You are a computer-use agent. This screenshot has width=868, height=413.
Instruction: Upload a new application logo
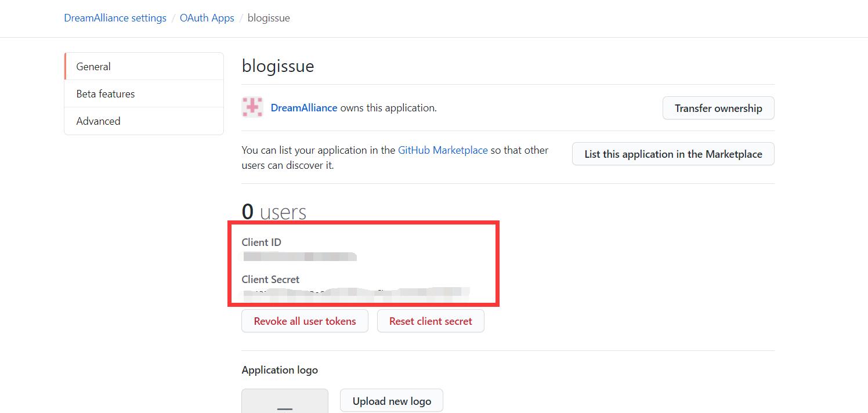tap(391, 400)
